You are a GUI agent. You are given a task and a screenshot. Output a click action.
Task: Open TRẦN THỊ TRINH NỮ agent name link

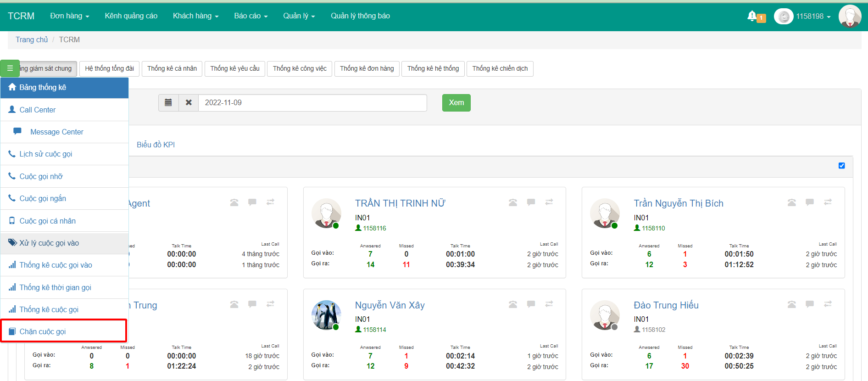[400, 203]
